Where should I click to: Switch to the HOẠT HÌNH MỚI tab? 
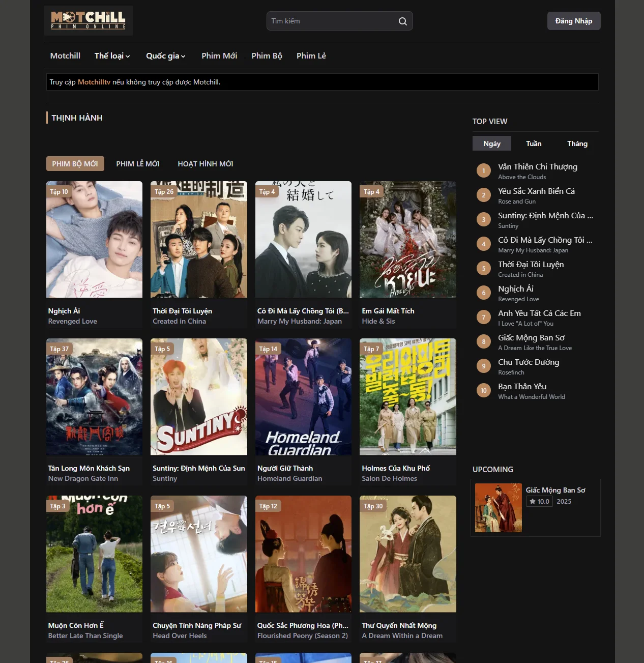[205, 163]
